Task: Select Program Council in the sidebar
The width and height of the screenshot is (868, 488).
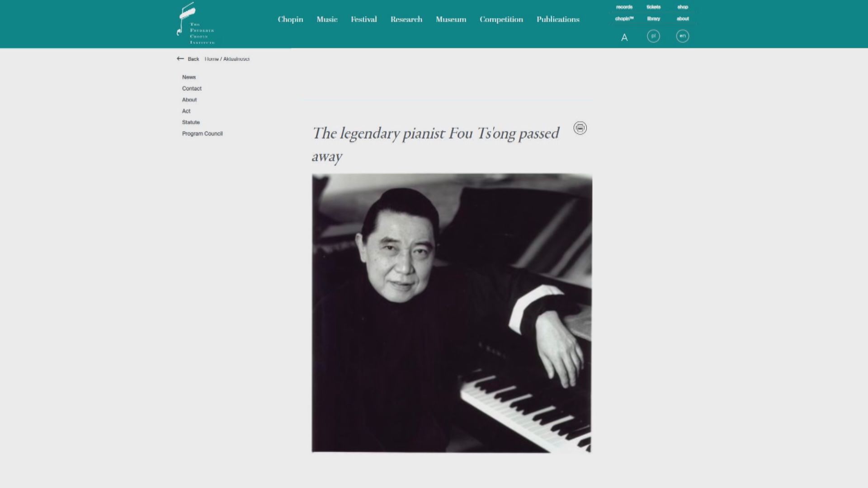Action: point(202,134)
